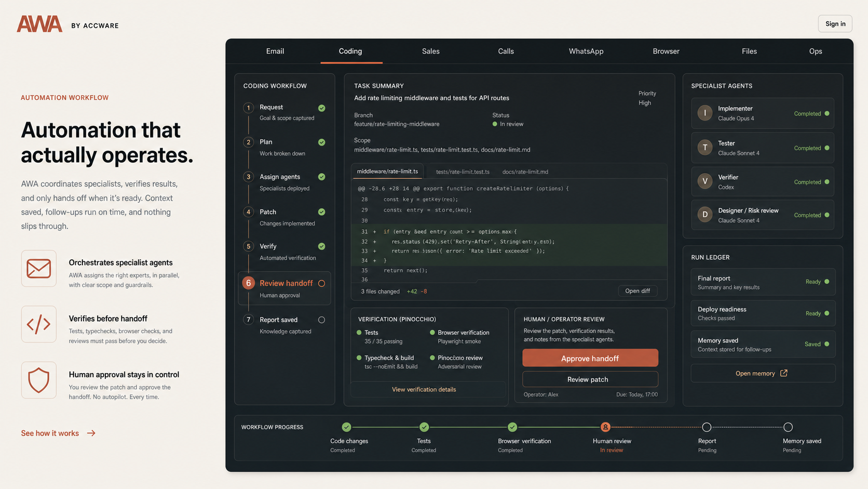Select the Review handoff status circle
This screenshot has width=868, height=489.
point(322,283)
